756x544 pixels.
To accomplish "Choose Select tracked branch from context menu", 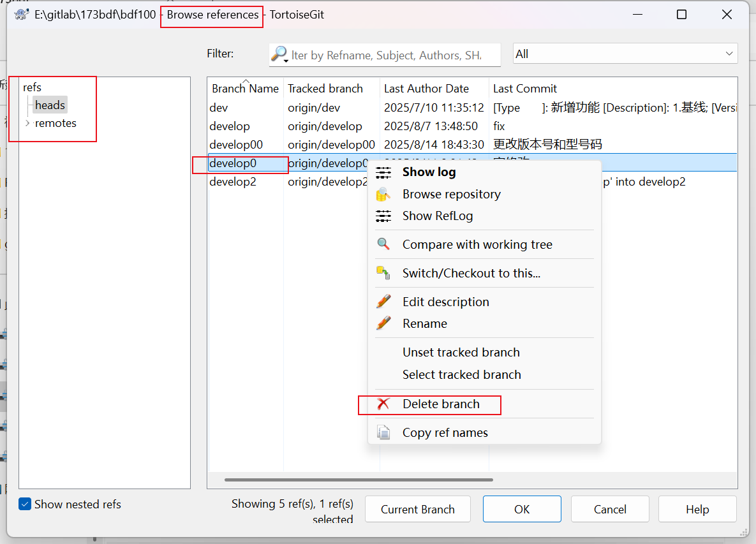I will click(x=461, y=374).
